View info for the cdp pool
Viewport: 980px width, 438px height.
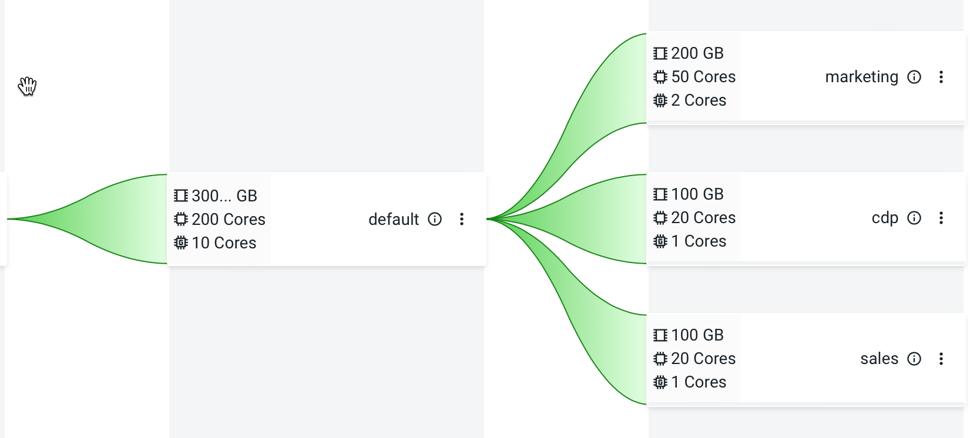[914, 218]
